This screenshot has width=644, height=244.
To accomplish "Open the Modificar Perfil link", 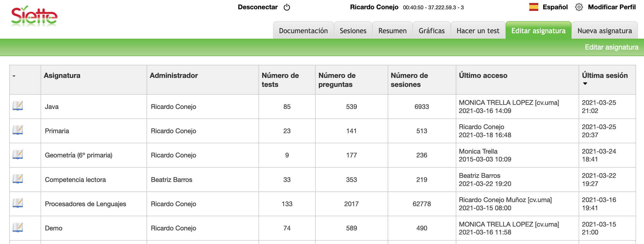I will pos(612,7).
